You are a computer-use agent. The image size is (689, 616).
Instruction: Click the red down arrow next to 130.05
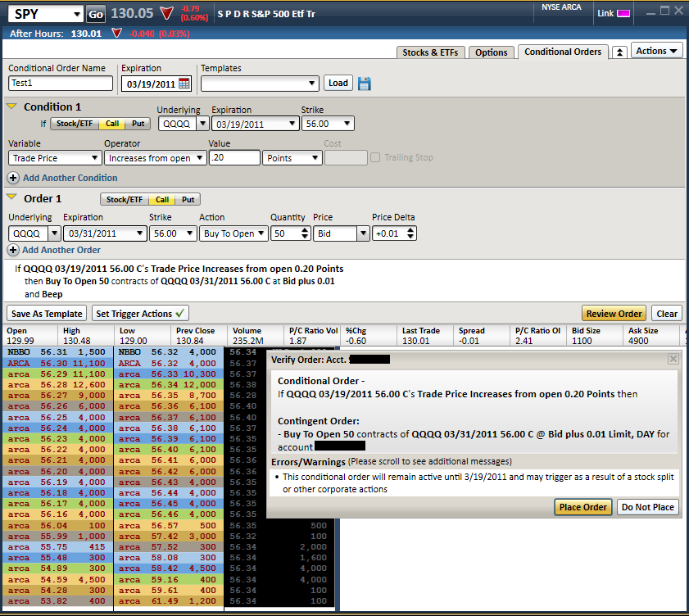pos(166,13)
